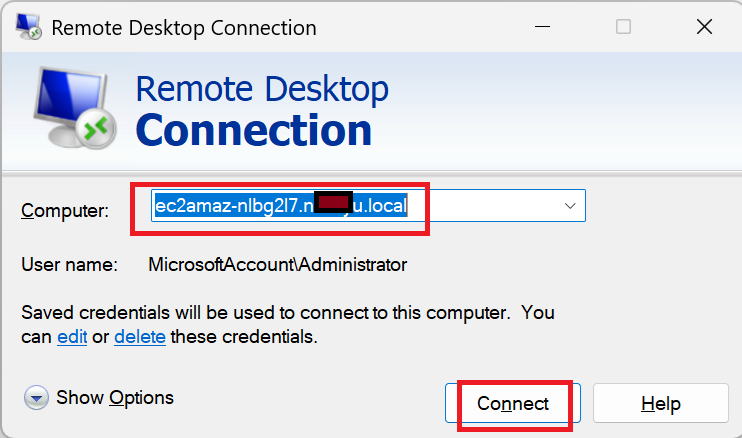Minimize the Remote Desktop Connection window
The width and height of the screenshot is (742, 438).
542,26
